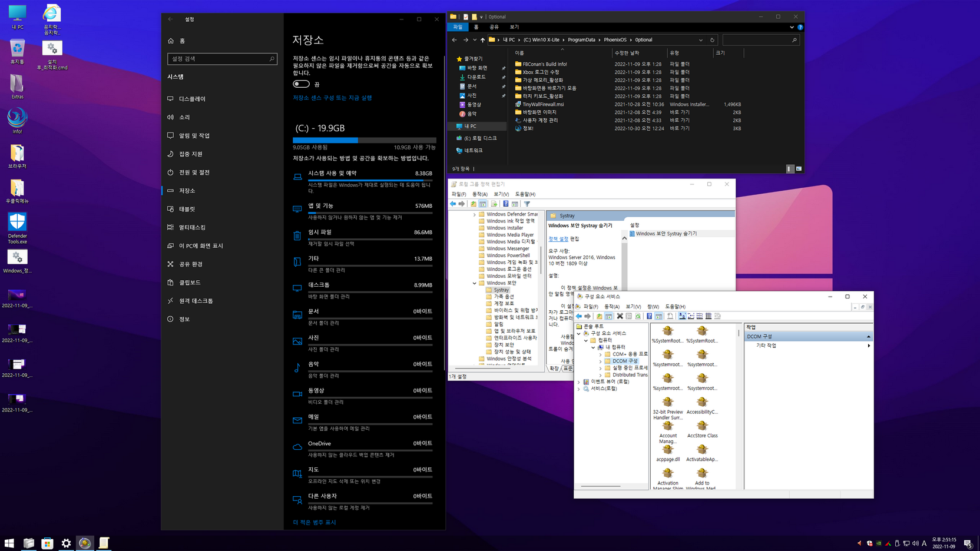Screen dimensions: 980x551
Task: Open 도움말(H) menu in Component Services
Action: tap(675, 307)
